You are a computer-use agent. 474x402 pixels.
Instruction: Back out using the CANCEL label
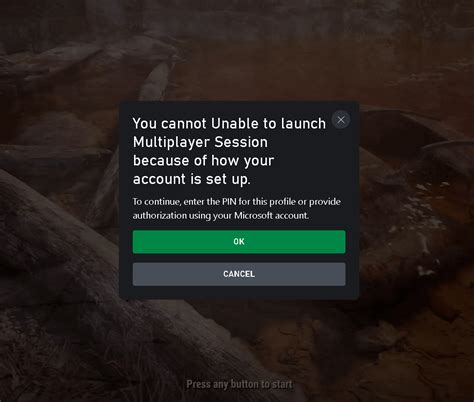coord(239,274)
